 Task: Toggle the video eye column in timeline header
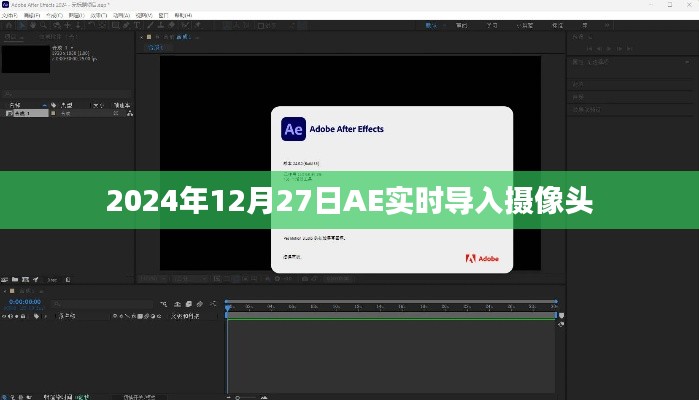(x=5, y=316)
